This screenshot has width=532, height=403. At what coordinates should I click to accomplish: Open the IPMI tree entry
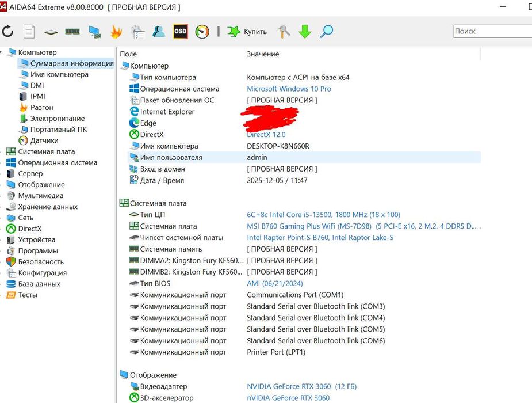37,96
